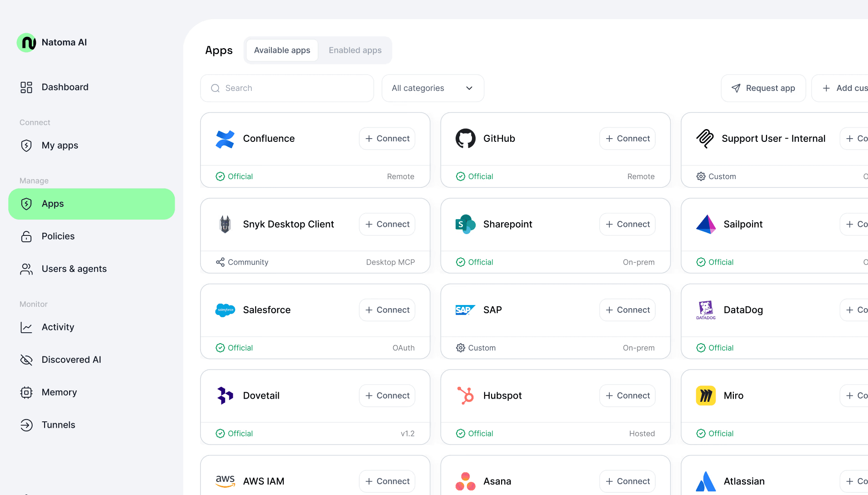Viewport: 868px width, 495px height.
Task: Click the My apps shield icon
Action: [26, 145]
